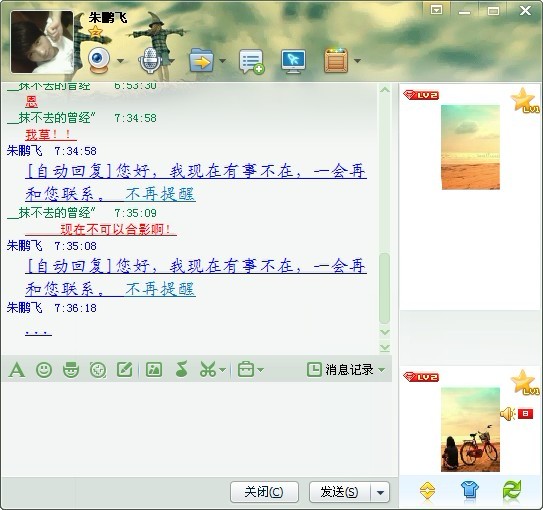
Task: Click the 7:36:18 ... message
Action: tap(38, 332)
